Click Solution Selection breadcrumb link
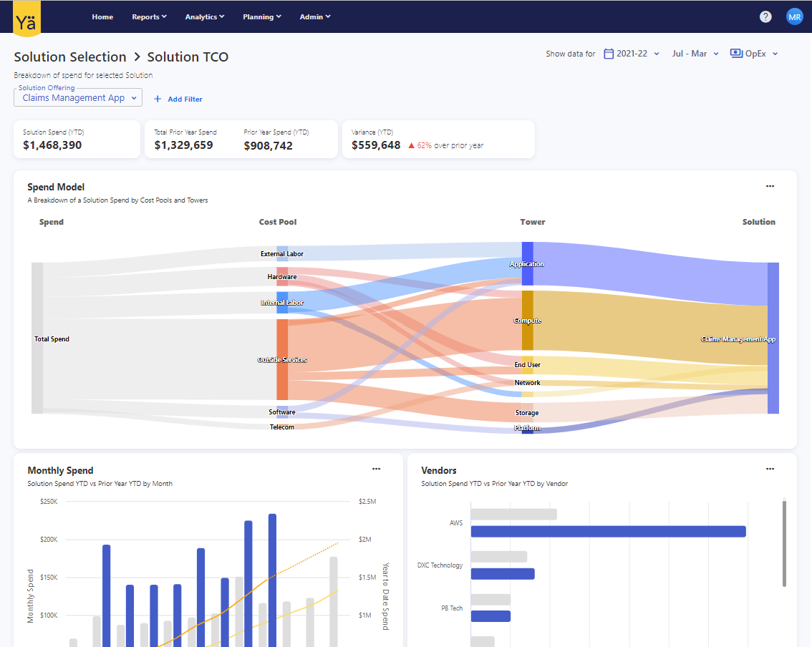The image size is (812, 647). 70,57
